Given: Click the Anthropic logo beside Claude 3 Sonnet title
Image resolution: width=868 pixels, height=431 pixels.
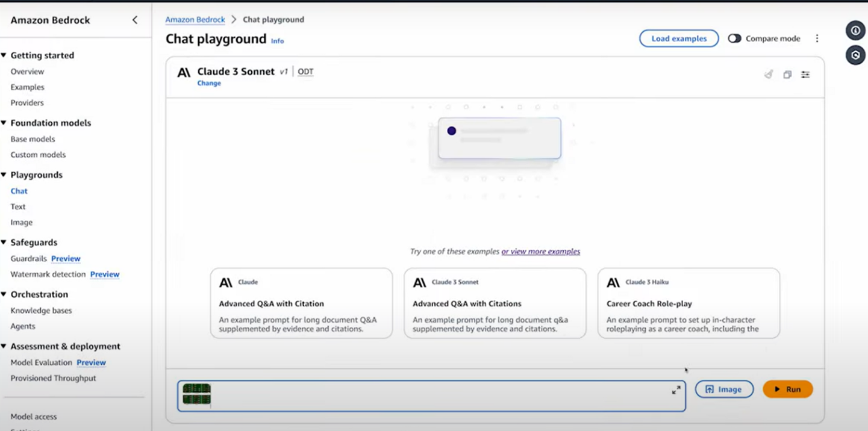Looking at the screenshot, I should tap(184, 72).
